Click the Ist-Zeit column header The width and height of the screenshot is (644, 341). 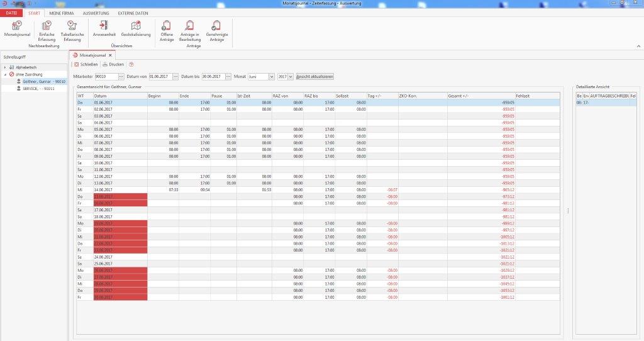click(x=254, y=96)
